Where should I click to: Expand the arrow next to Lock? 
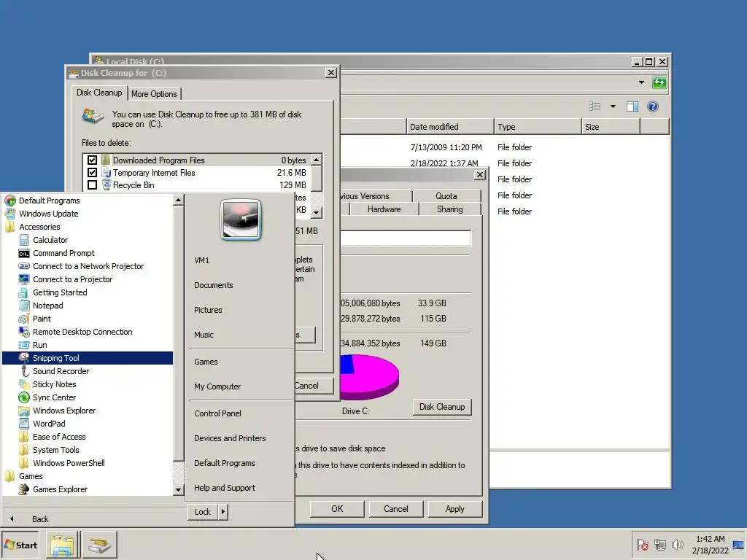223,512
